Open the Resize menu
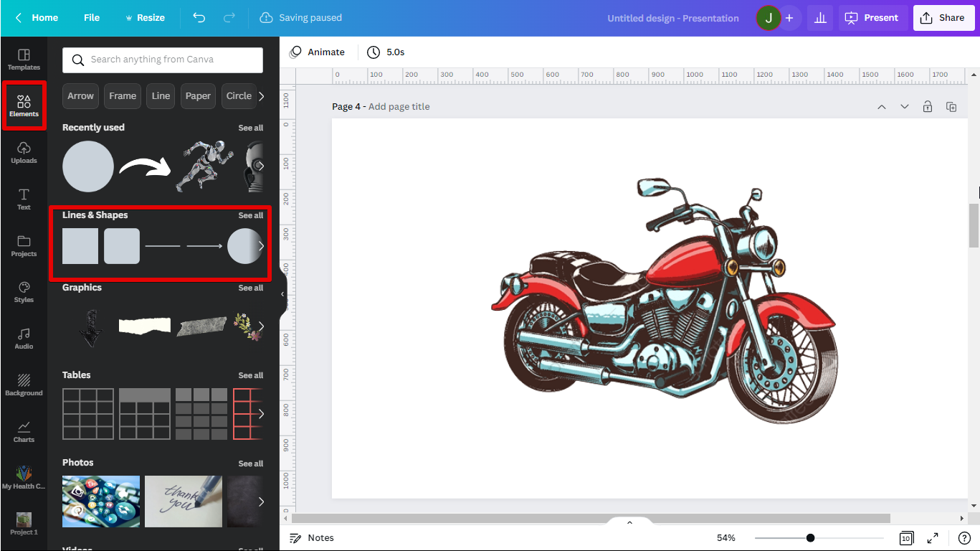Viewport: 980px width, 551px height. pos(145,18)
